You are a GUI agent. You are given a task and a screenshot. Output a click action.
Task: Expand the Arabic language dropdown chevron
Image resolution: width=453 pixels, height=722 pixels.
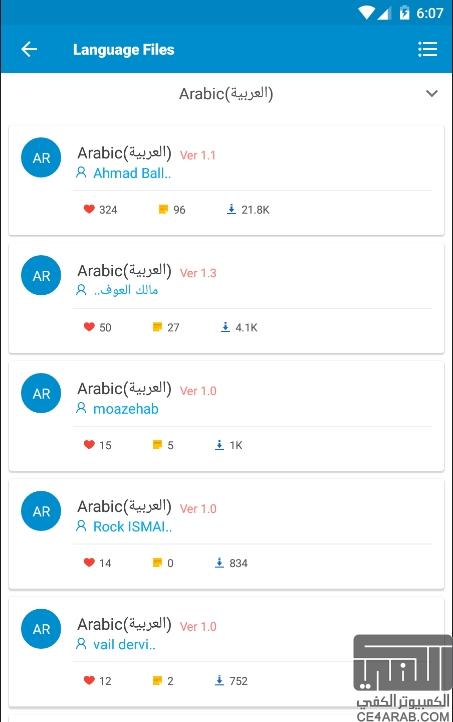click(431, 93)
